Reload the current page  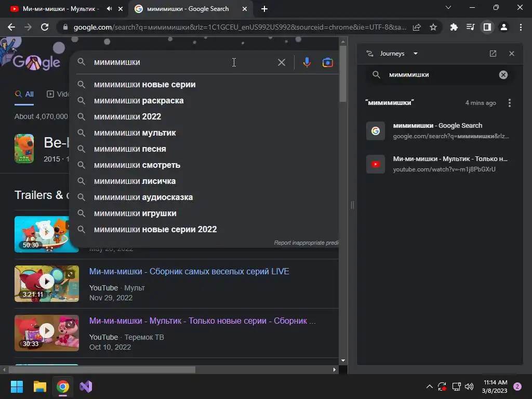(45, 27)
